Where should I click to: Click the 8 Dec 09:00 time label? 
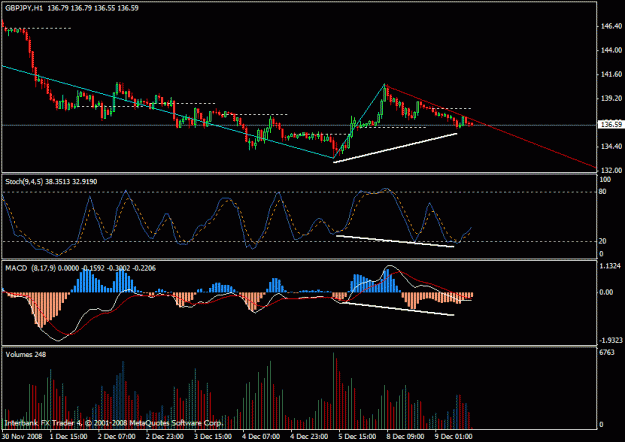(x=406, y=436)
